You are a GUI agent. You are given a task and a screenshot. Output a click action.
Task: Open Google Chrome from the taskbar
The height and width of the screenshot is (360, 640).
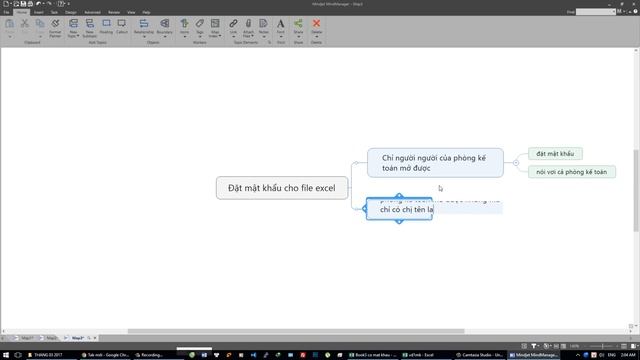[105, 355]
